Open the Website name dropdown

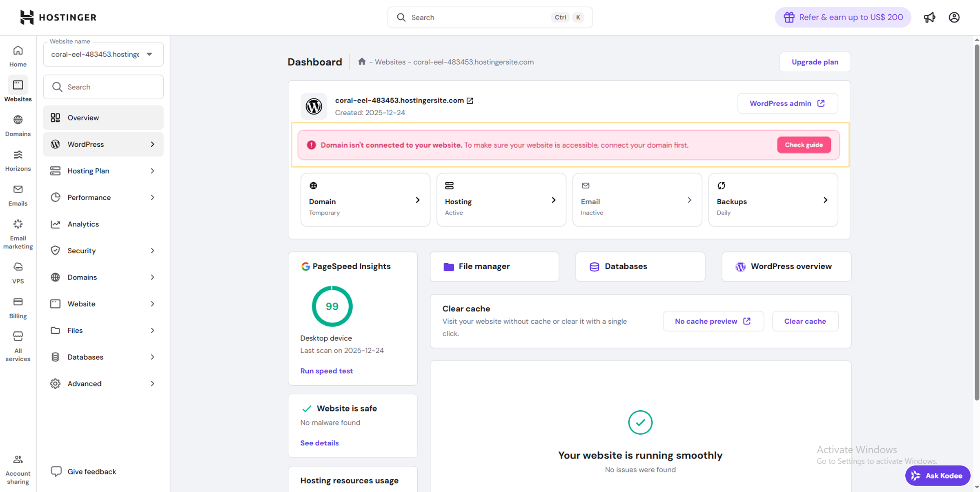[x=103, y=54]
